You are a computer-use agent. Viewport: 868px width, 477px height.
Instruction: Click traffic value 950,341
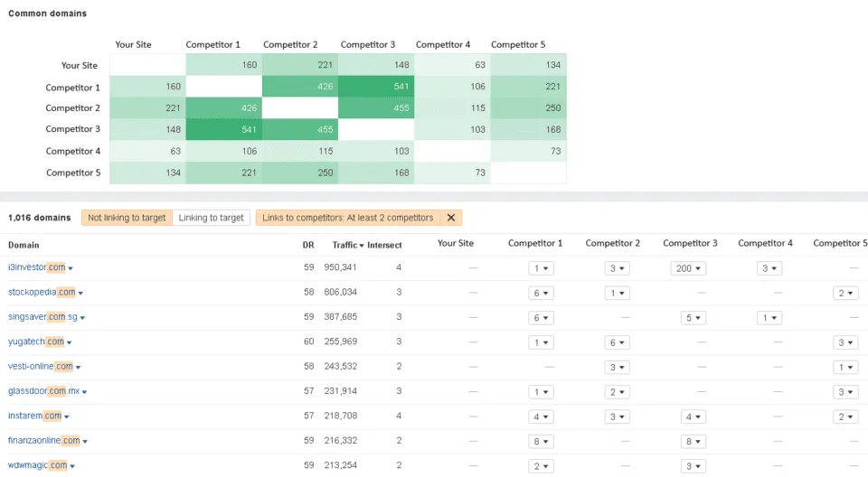tap(341, 267)
